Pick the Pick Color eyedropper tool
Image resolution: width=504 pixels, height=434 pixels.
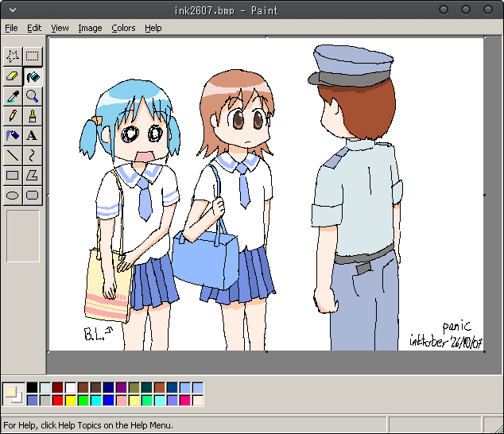pyautogui.click(x=13, y=96)
